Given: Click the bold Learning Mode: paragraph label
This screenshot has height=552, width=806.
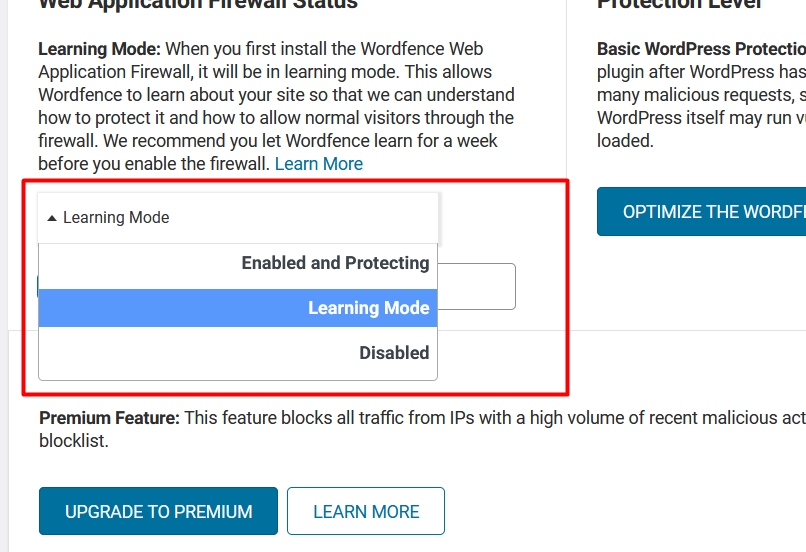Looking at the screenshot, I should [x=100, y=49].
